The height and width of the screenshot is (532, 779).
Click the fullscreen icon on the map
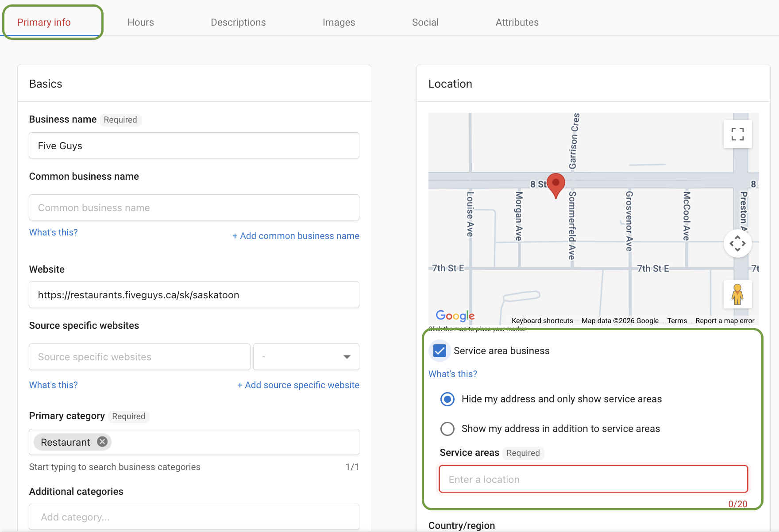point(737,134)
